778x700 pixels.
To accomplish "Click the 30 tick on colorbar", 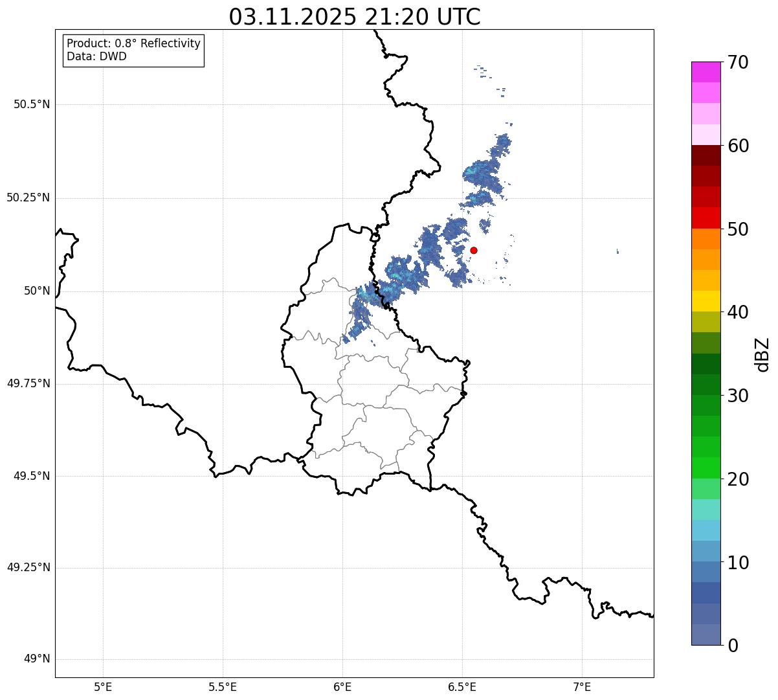I will 738,396.
